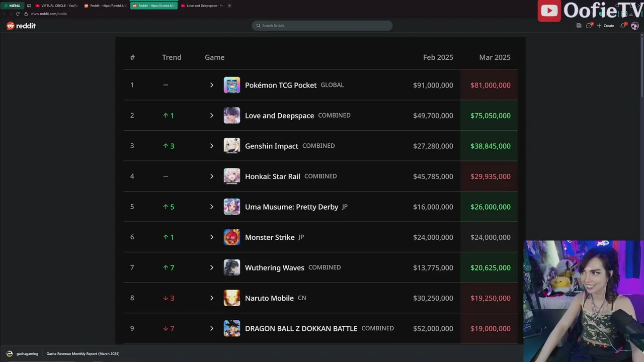
Task: Expand the Dragon Ball Z Dokkan Battle row
Action: (212, 328)
